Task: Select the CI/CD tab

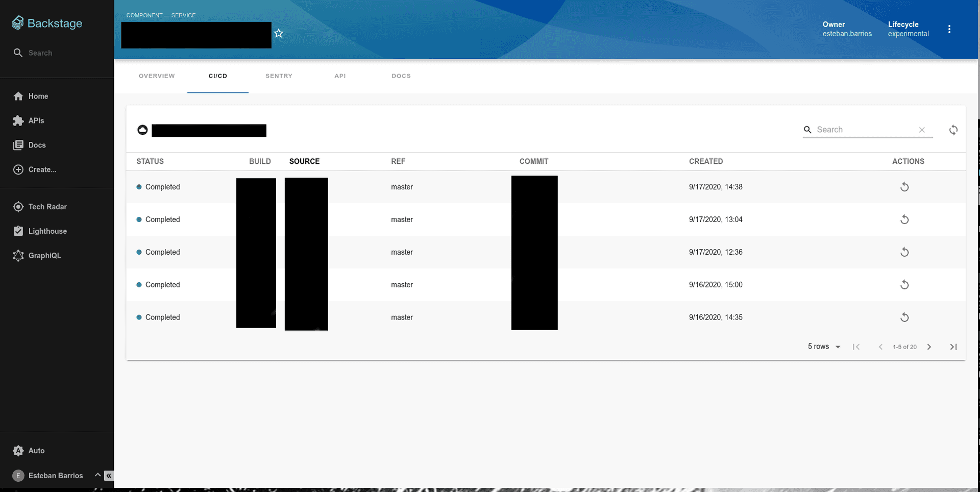Action: (218, 76)
